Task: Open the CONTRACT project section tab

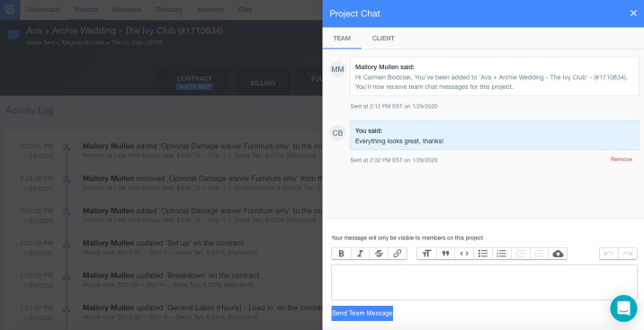Action: click(x=194, y=82)
